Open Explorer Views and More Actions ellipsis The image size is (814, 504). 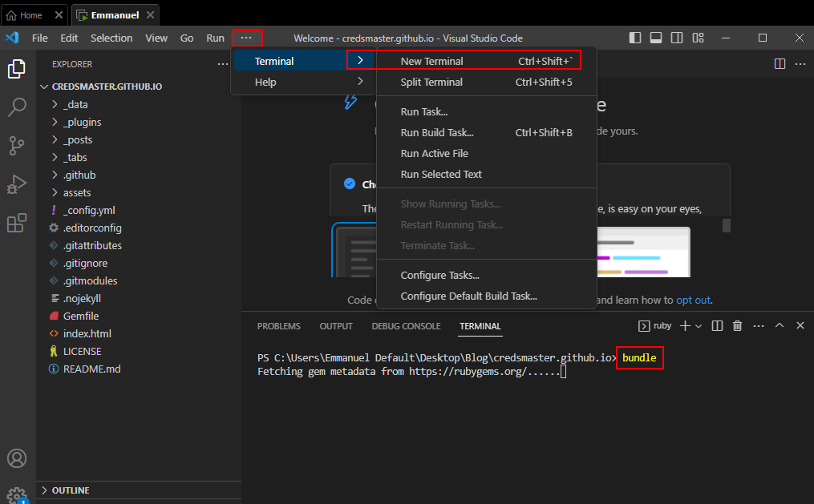point(223,64)
